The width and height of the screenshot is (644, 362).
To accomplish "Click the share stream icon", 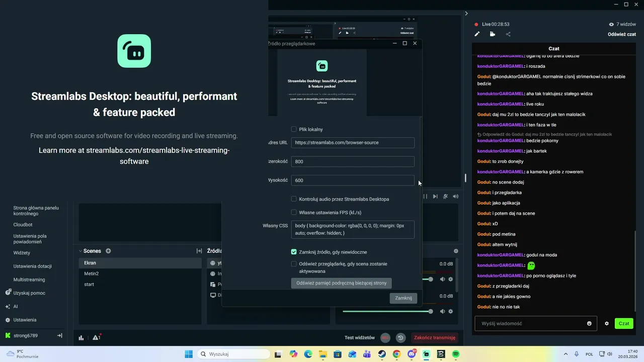I will point(508,34).
